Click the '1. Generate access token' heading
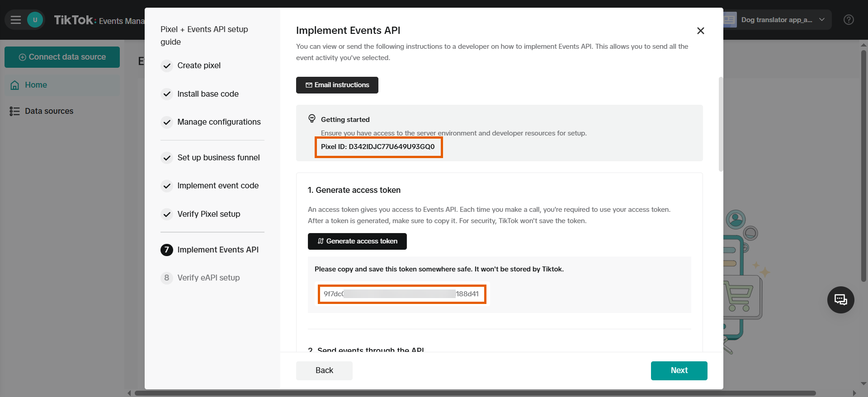The height and width of the screenshot is (397, 868). point(354,190)
